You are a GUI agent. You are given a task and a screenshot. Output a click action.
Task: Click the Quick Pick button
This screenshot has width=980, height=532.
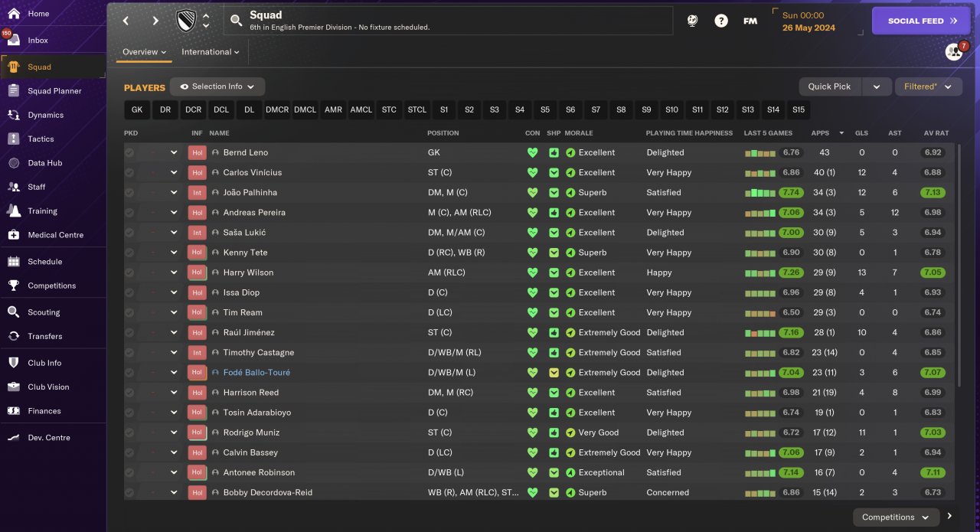(830, 86)
